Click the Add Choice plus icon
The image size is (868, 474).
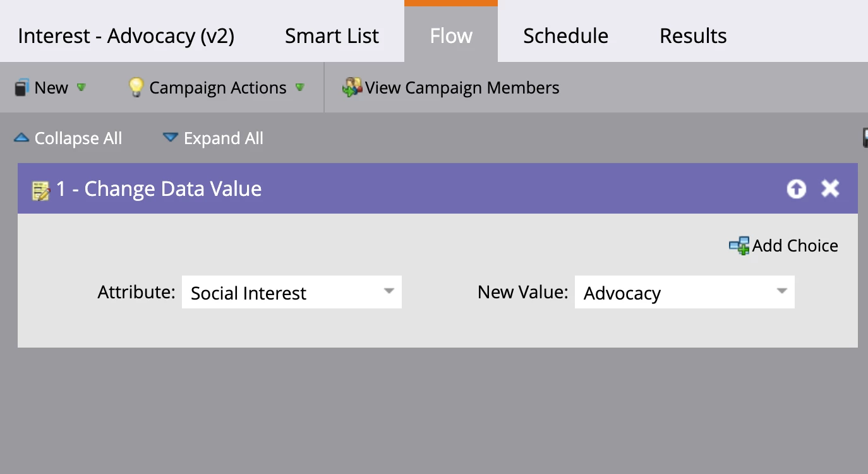738,246
